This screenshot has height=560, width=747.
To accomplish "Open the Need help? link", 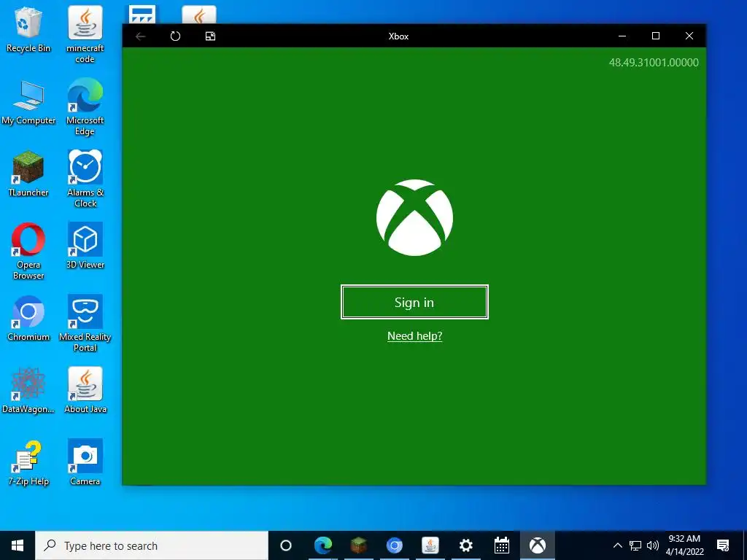I will click(x=414, y=335).
